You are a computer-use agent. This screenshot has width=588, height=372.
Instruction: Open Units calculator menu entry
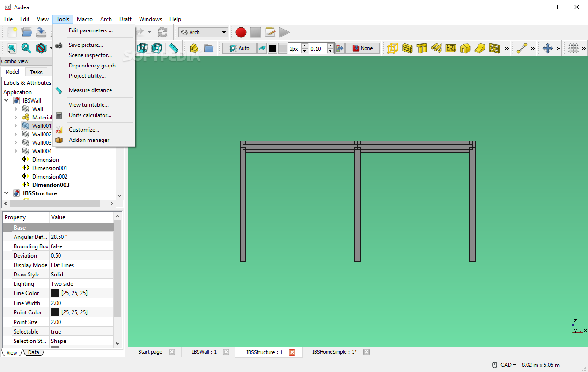pos(90,115)
